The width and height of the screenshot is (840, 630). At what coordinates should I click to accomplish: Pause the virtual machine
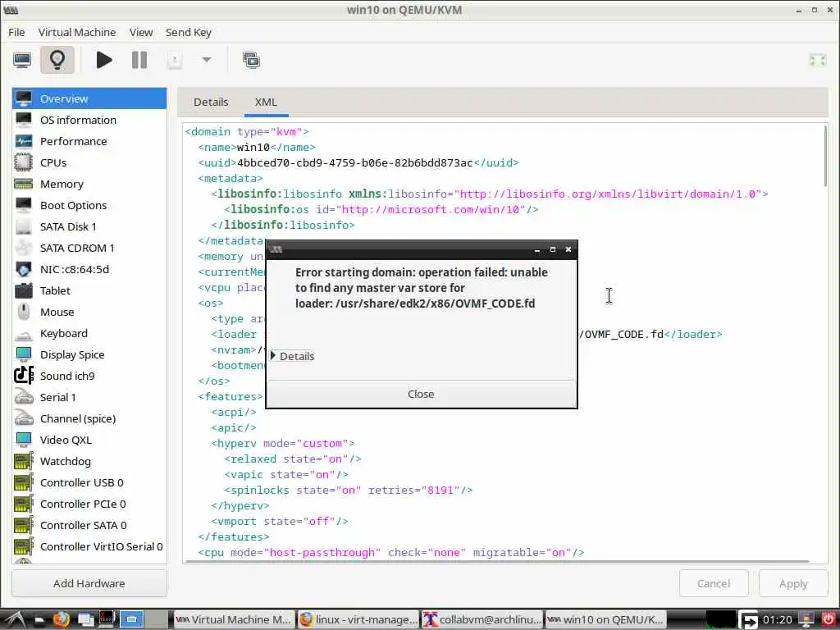coord(139,60)
